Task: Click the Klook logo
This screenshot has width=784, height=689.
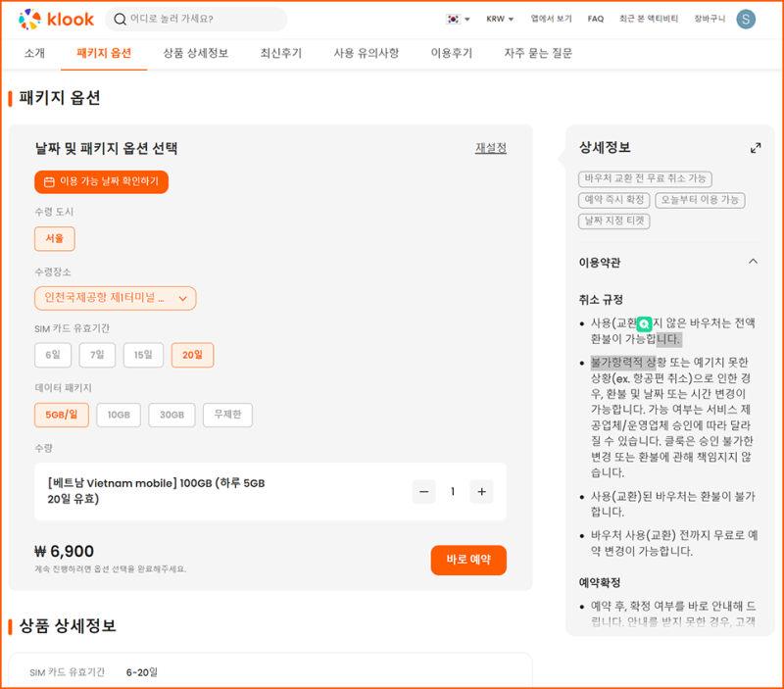Action: pos(56,20)
